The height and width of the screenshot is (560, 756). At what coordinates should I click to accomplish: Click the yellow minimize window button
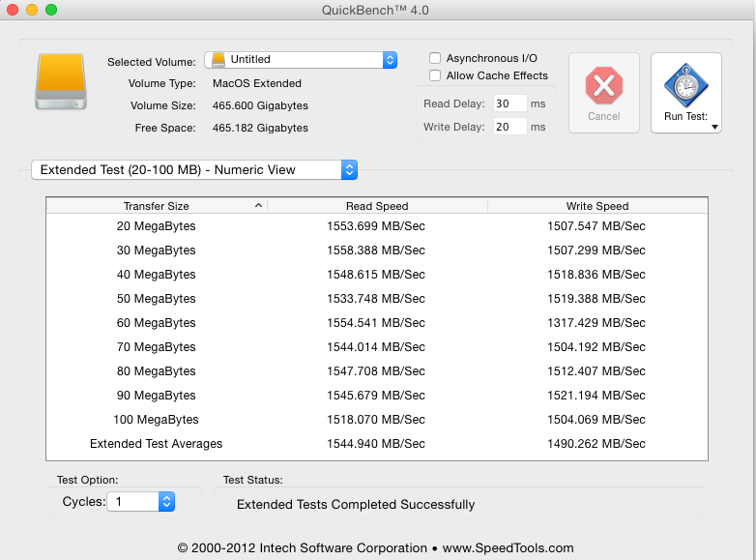tap(32, 10)
